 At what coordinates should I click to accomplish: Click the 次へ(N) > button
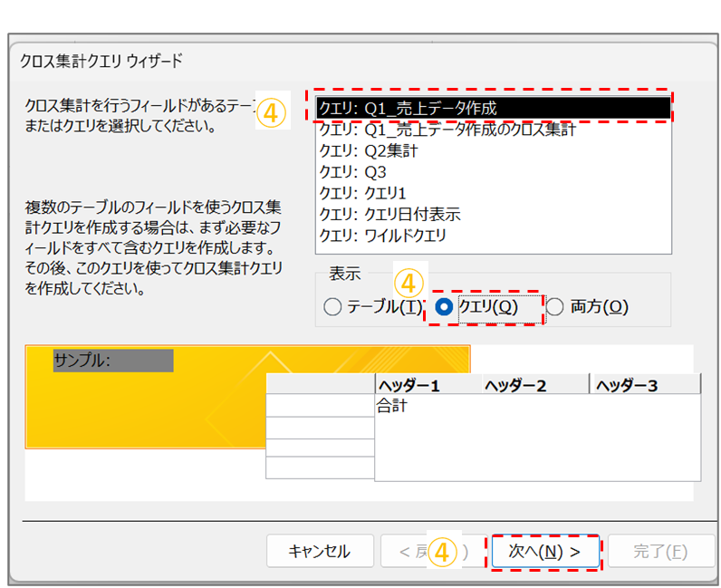544,551
